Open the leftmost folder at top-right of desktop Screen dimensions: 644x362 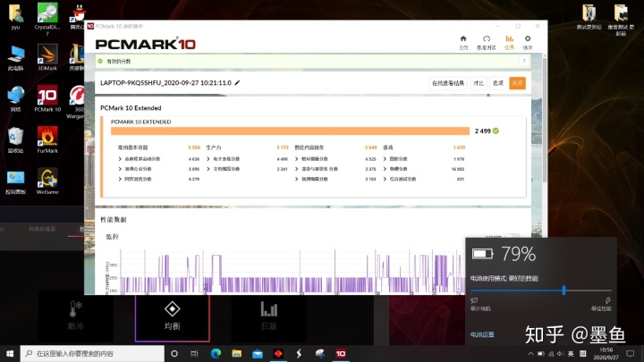[589, 17]
